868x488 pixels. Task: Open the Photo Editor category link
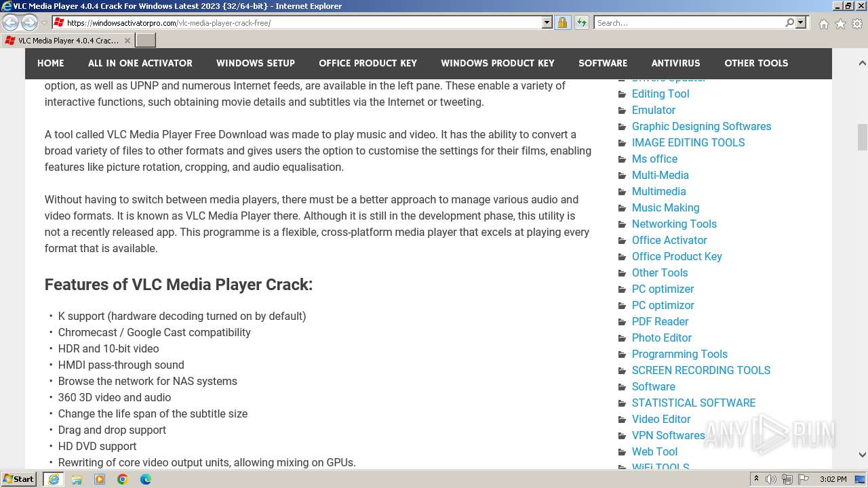click(x=662, y=338)
